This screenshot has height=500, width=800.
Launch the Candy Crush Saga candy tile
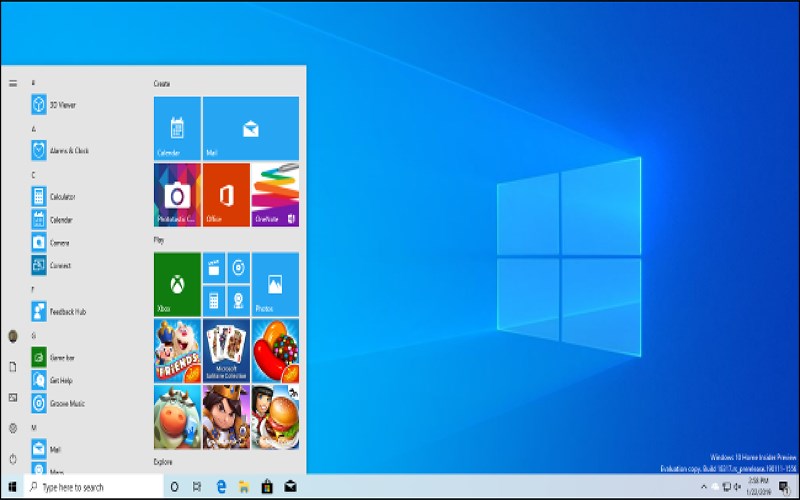click(x=275, y=351)
